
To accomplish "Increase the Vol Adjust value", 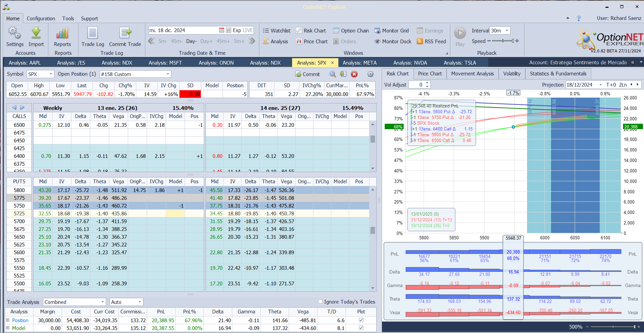I will 427,83.
